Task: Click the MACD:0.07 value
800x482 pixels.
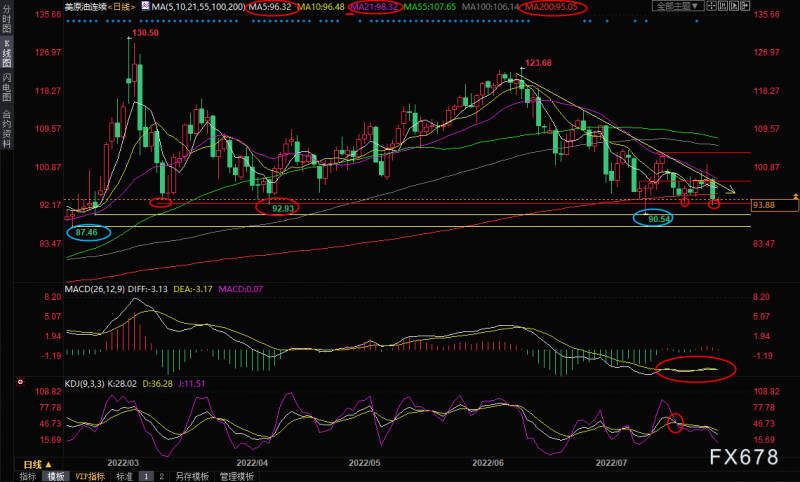Action: coord(241,289)
